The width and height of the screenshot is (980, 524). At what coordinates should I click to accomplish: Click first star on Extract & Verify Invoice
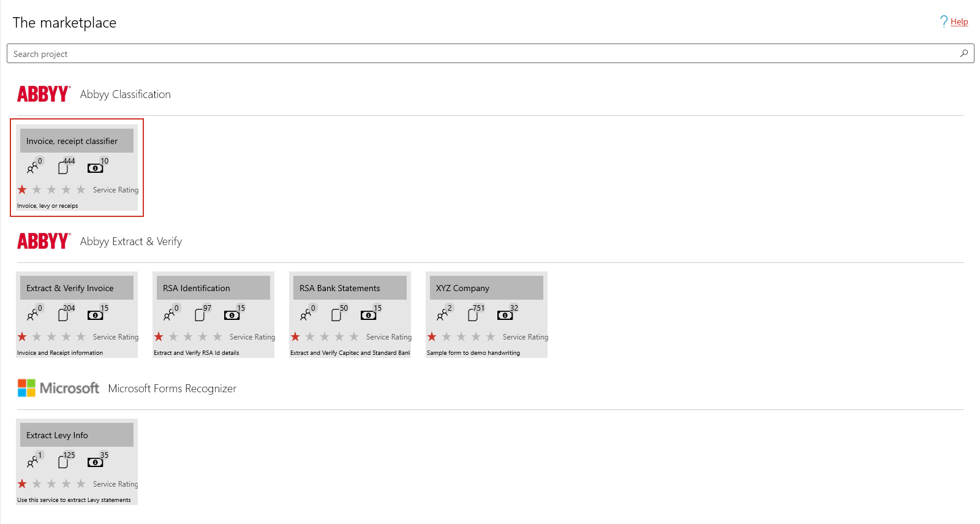click(x=23, y=336)
